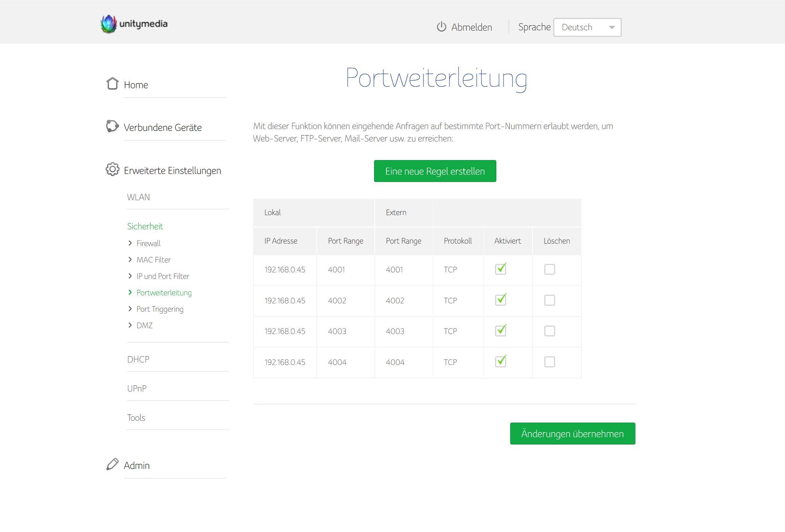Expand the Sicherheit section
This screenshot has height=532, width=785.
pyautogui.click(x=145, y=226)
